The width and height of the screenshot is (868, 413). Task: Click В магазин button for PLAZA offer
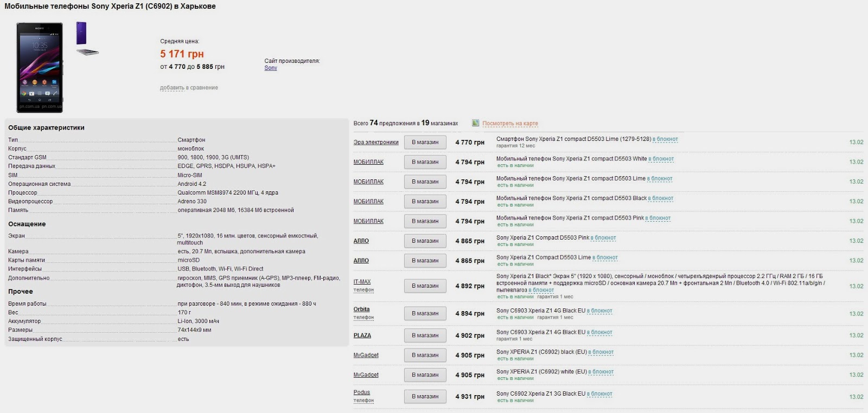(425, 335)
